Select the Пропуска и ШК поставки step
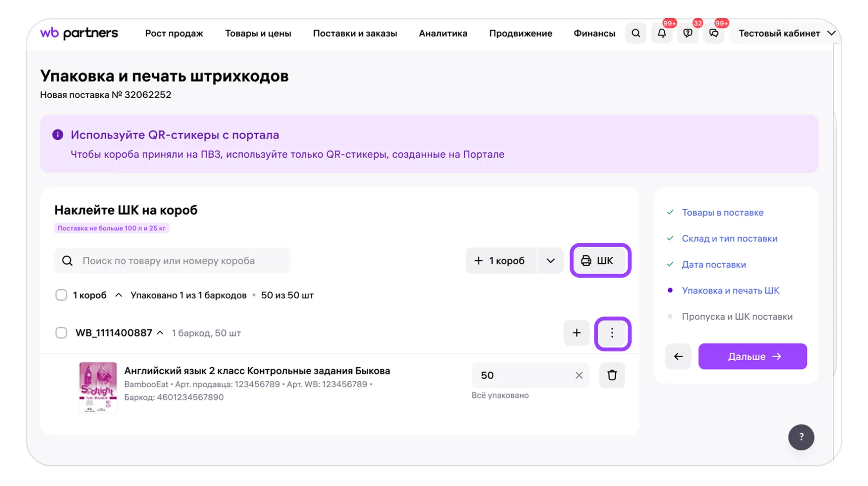 [x=737, y=317]
